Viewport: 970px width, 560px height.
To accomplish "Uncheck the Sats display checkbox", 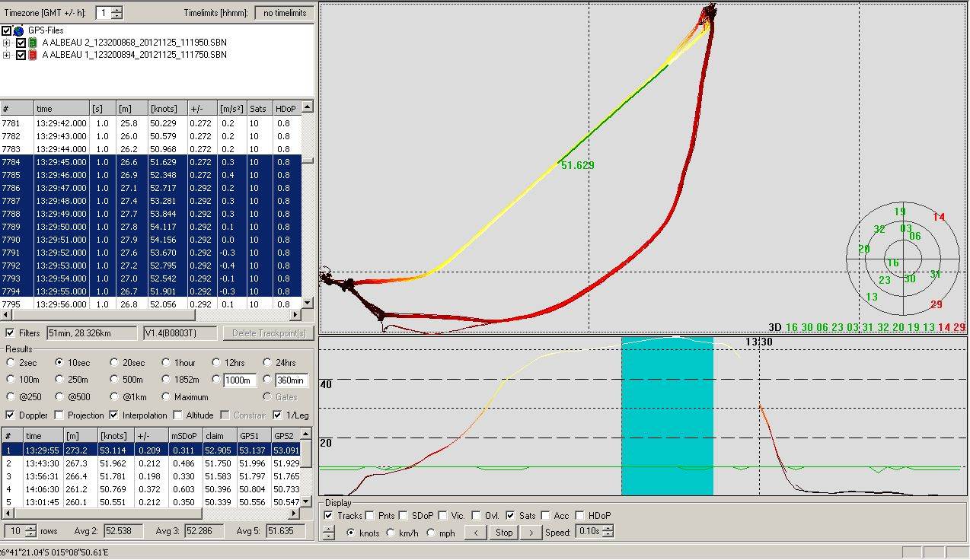I will (510, 516).
